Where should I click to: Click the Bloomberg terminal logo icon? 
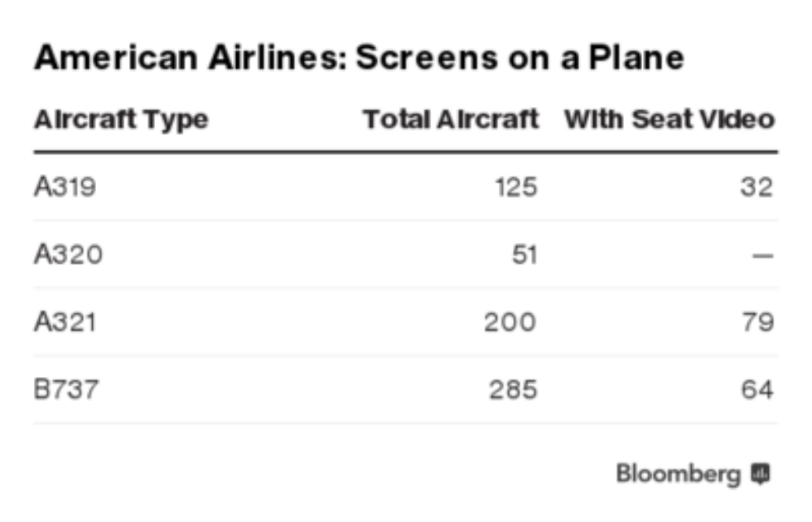(760, 474)
